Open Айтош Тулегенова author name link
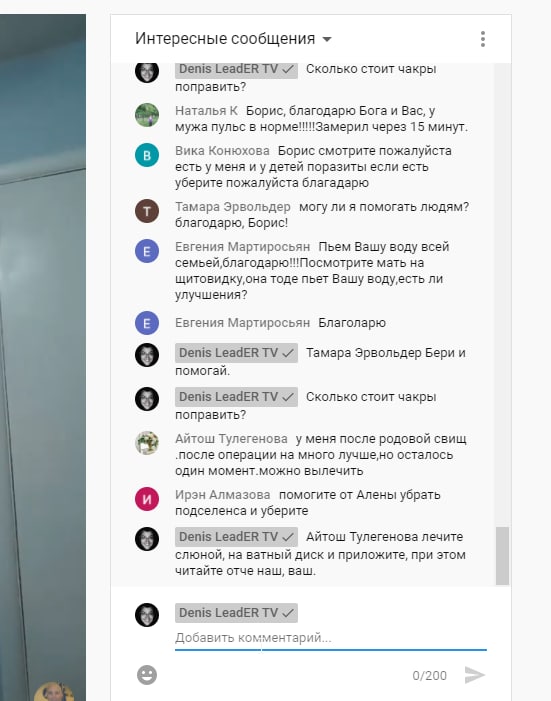This screenshot has width=551, height=701. tap(231, 439)
